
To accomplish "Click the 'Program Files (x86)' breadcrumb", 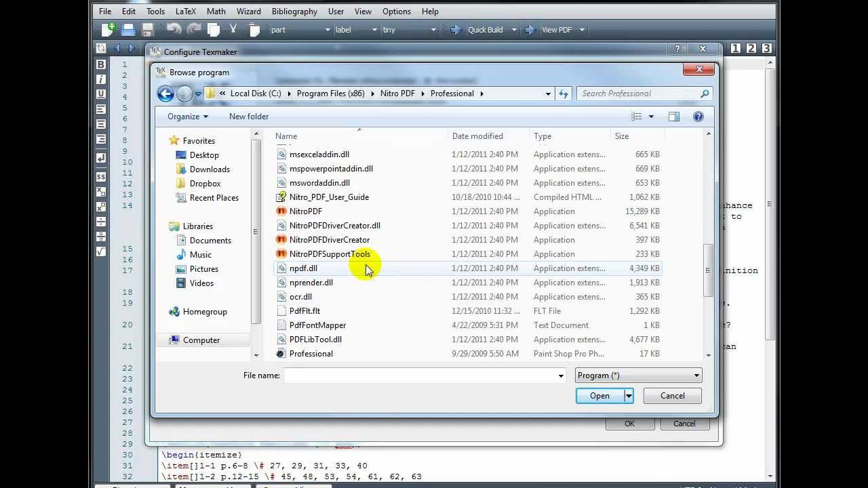I will pos(330,94).
